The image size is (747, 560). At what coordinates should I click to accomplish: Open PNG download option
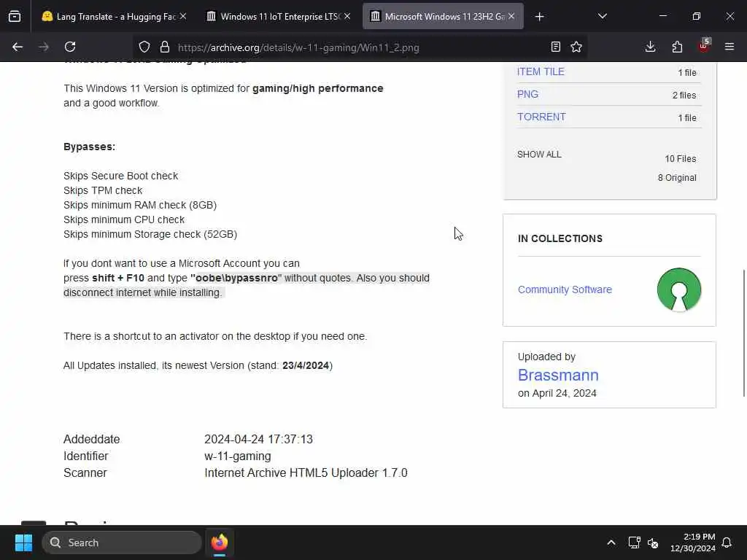527,94
